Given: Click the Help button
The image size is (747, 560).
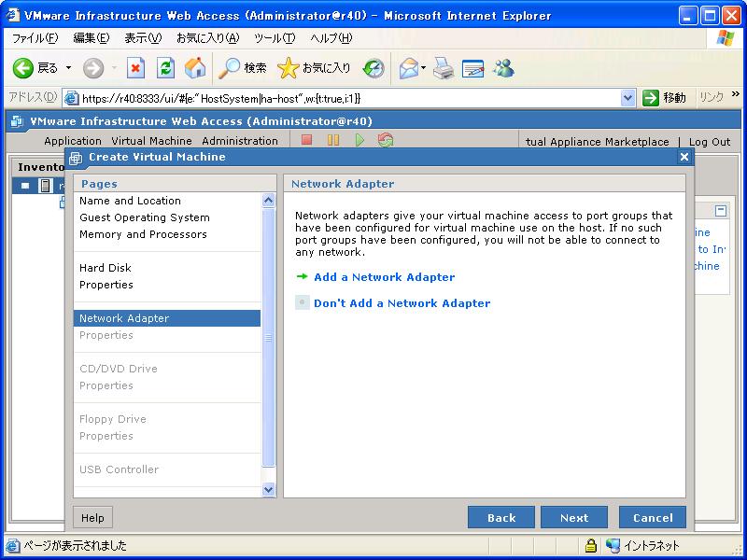Looking at the screenshot, I should (92, 518).
